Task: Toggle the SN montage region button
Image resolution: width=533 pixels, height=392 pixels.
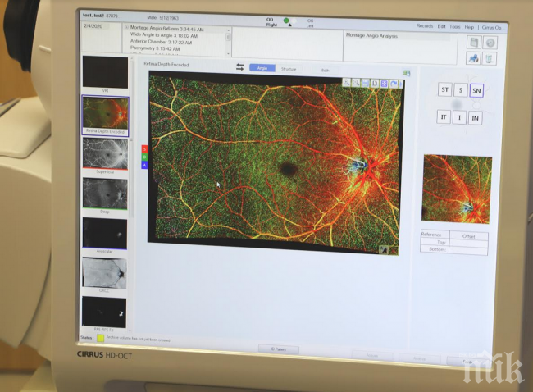Action: (476, 90)
